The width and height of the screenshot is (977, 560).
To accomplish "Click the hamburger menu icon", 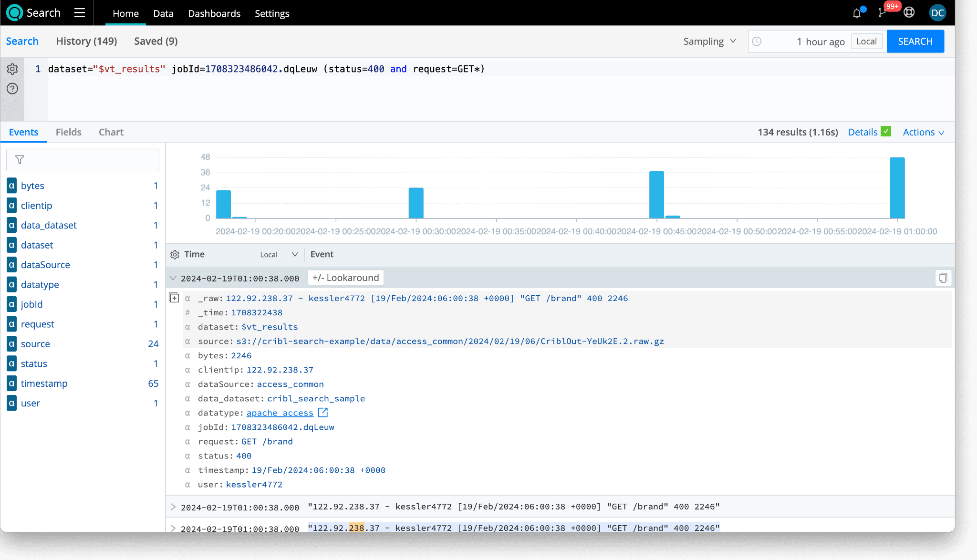I will pos(80,13).
